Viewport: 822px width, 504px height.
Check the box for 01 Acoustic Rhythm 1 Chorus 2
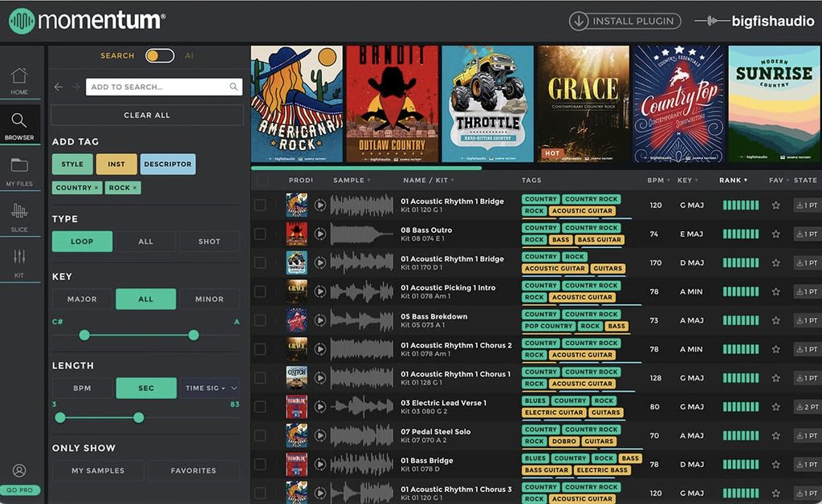[260, 349]
